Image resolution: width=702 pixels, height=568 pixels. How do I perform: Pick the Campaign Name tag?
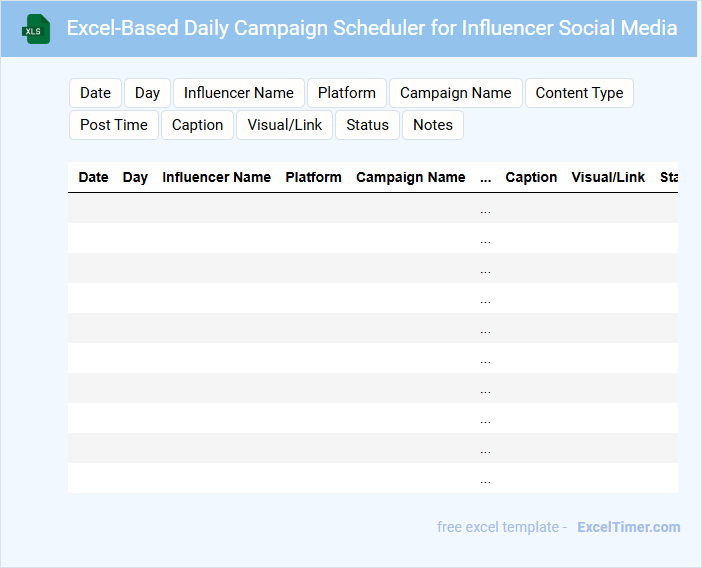[455, 93]
